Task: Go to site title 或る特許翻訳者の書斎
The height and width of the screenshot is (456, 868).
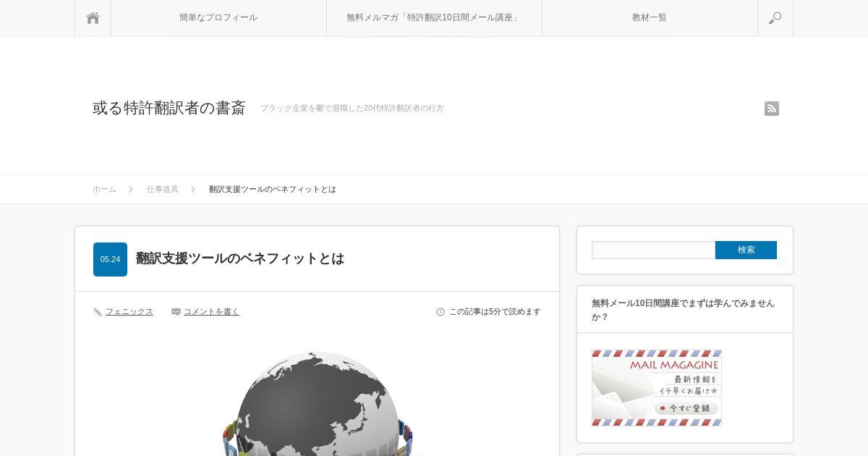Action: [x=169, y=108]
